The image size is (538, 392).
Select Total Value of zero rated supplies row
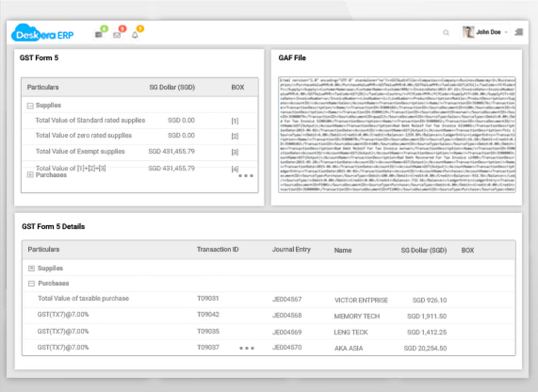[x=139, y=136]
